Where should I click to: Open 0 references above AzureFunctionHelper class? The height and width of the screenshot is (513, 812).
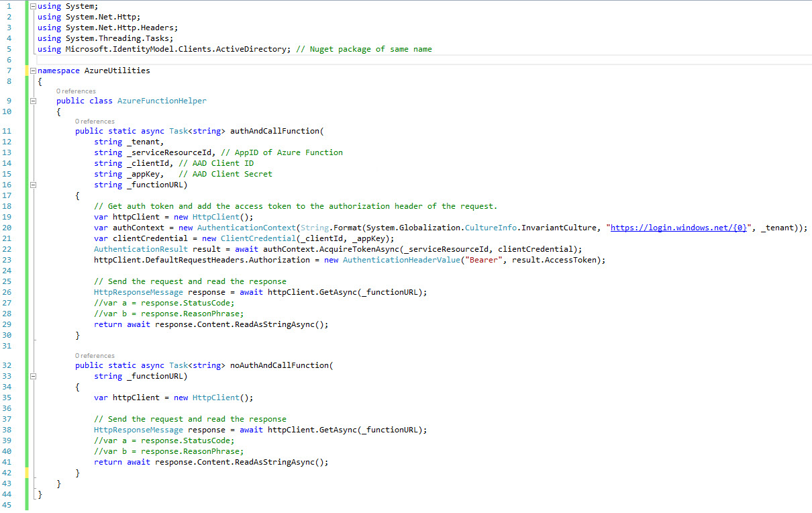coord(76,91)
